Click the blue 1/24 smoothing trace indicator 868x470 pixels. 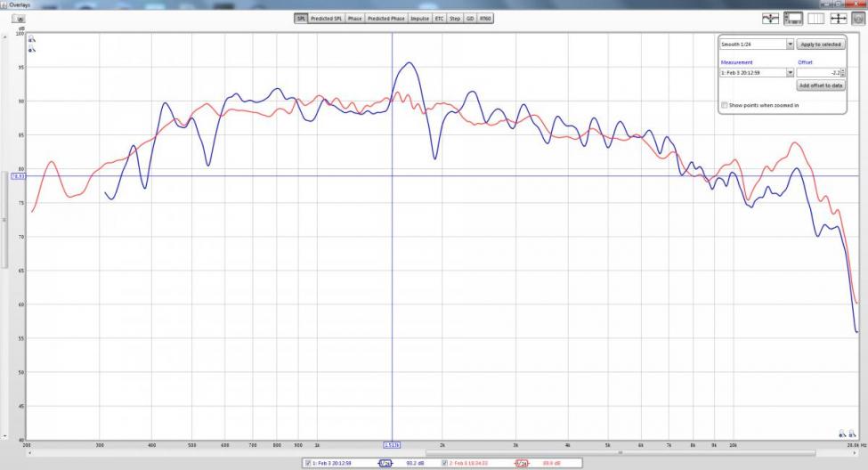coord(385,463)
